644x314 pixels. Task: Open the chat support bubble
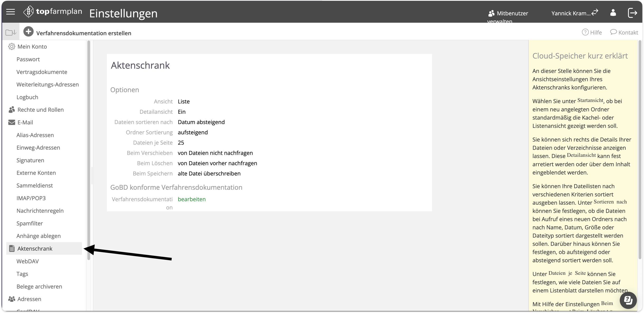coord(628,300)
